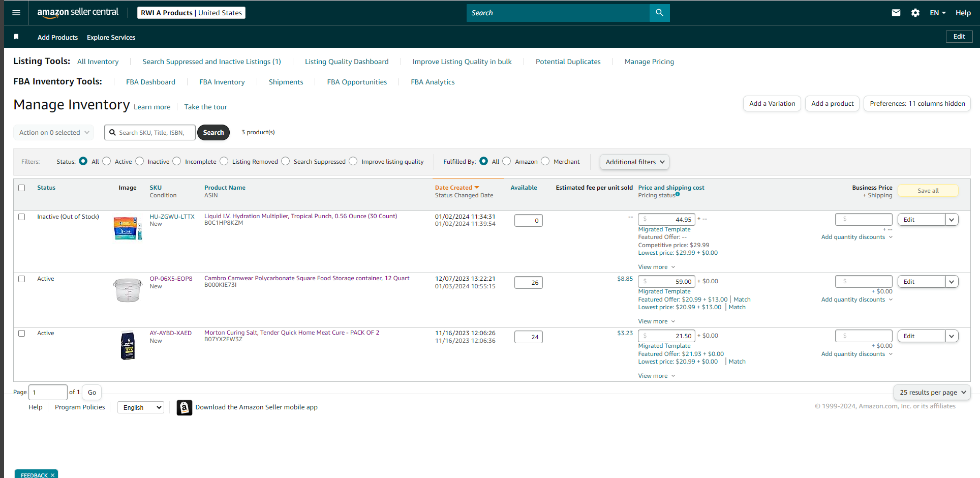Viewport: 980px width, 478px height.
Task: Open Morton Curing Salt product thumbnail
Action: click(128, 345)
